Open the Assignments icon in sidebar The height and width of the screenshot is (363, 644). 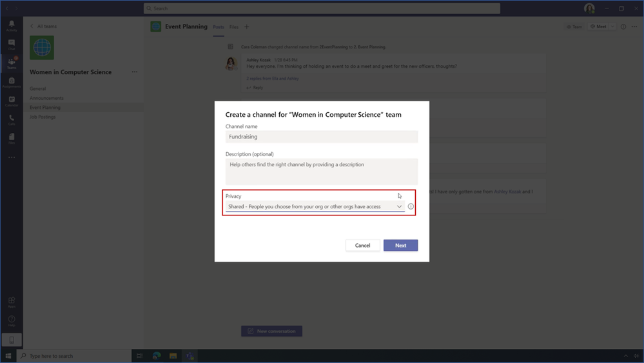(x=12, y=82)
